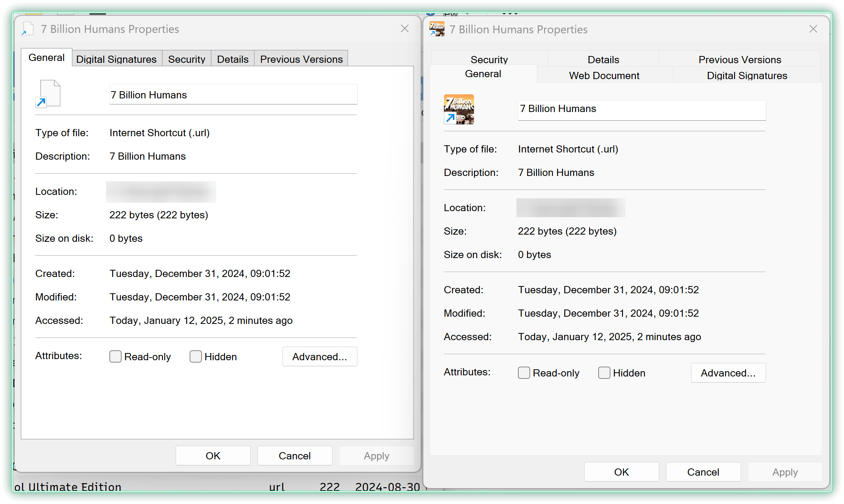
Task: Click 'Internet Shortcut (.url)' text in right dialog
Action: [x=568, y=149]
